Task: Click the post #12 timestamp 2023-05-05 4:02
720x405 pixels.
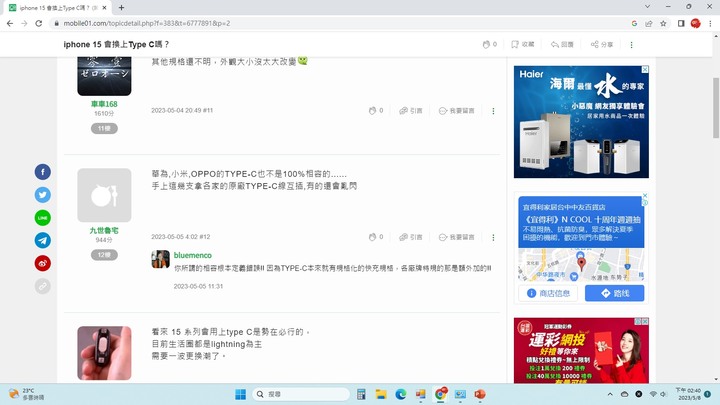Action: click(x=176, y=237)
